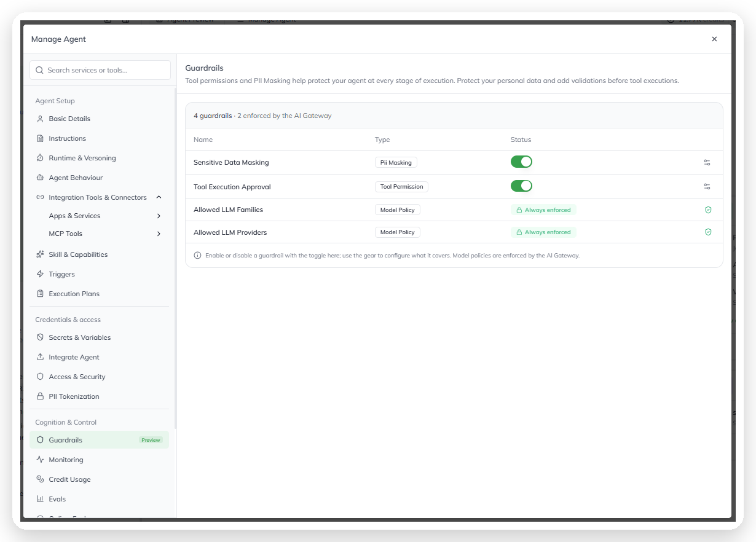This screenshot has width=756, height=542.
Task: Toggle off Sensitive Data Masking guardrail
Action: pos(521,162)
